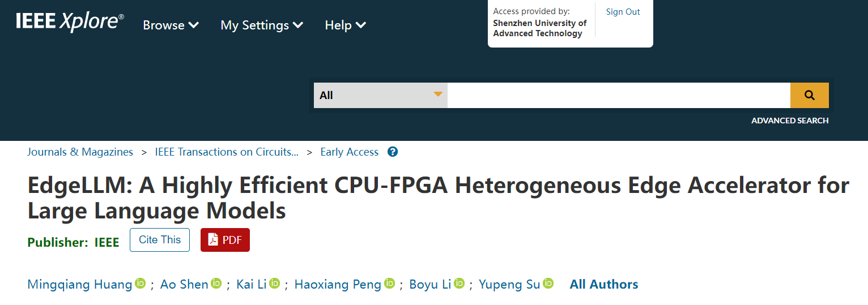This screenshot has width=868, height=305.
Task: Open the Help dropdown menu
Action: coord(345,25)
